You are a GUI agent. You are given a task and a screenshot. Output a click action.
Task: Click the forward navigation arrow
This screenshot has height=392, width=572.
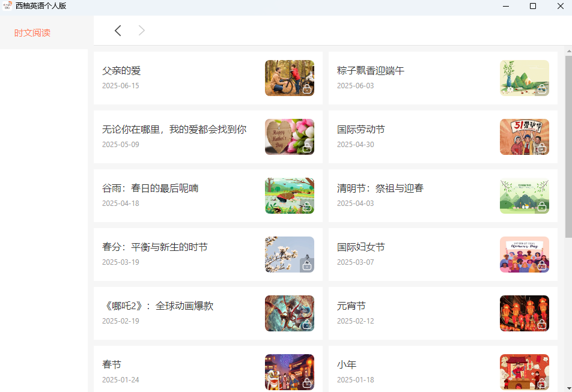point(141,30)
